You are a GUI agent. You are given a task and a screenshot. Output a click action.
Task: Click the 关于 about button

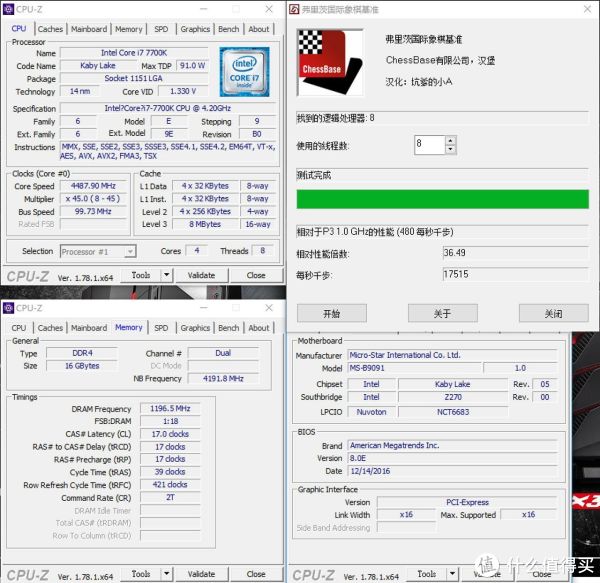tap(443, 313)
